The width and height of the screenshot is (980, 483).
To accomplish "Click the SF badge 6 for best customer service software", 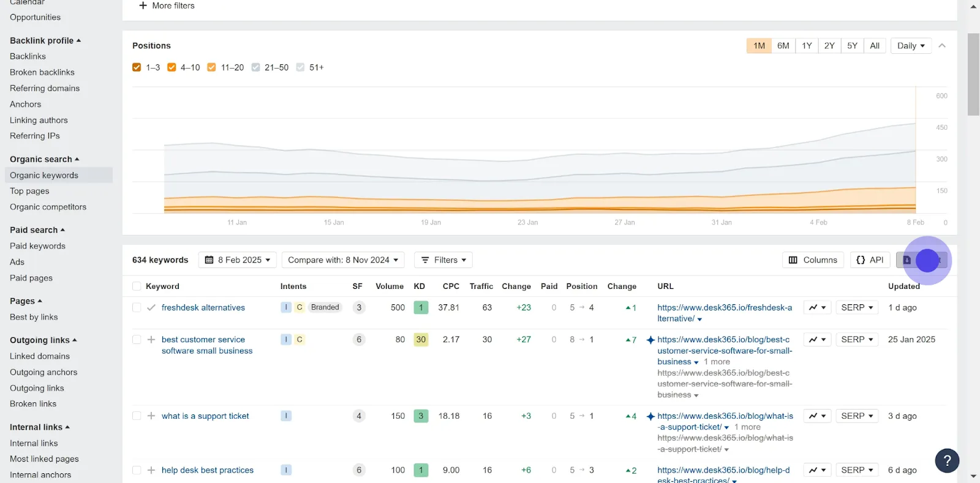I will (x=359, y=339).
